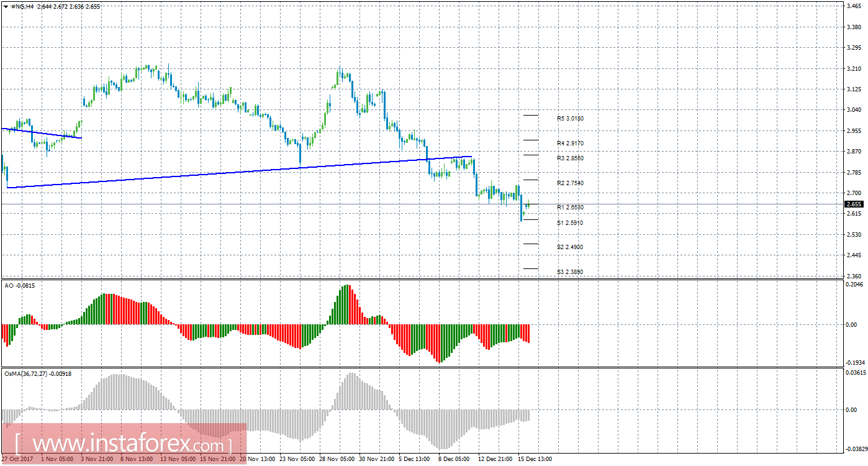The height and width of the screenshot is (466, 868).
Task: Click the 8 Nov 13:00 time label
Action: coord(137,459)
